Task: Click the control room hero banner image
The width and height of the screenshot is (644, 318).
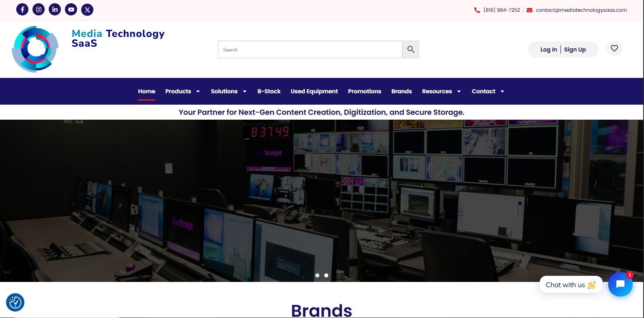Action: (x=322, y=201)
